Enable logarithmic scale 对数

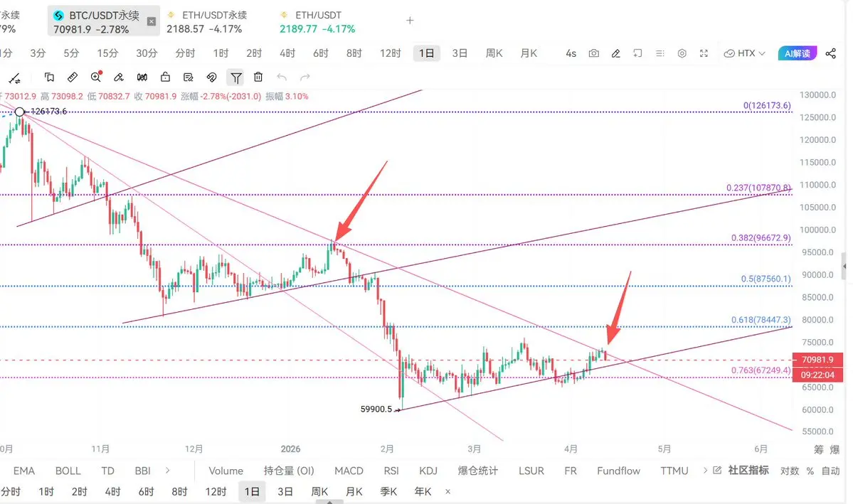(x=790, y=471)
